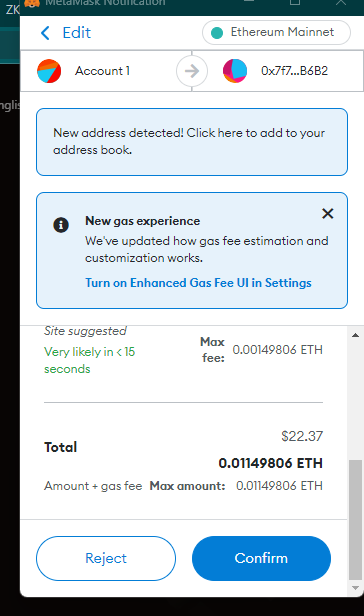Click Account 1 avatar icon
The image size is (364, 616).
[49, 71]
